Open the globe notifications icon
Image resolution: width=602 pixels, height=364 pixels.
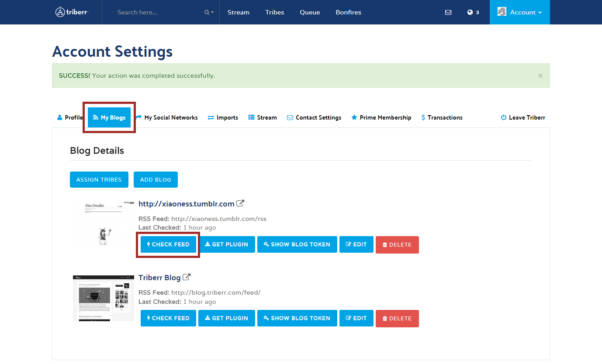(x=471, y=12)
